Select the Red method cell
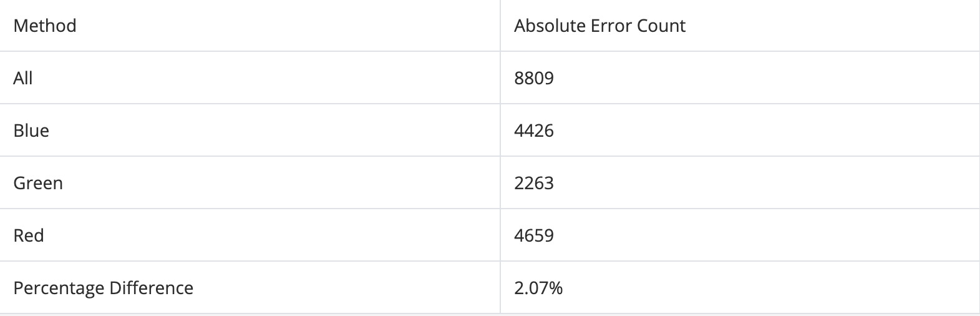The image size is (980, 316). click(29, 235)
